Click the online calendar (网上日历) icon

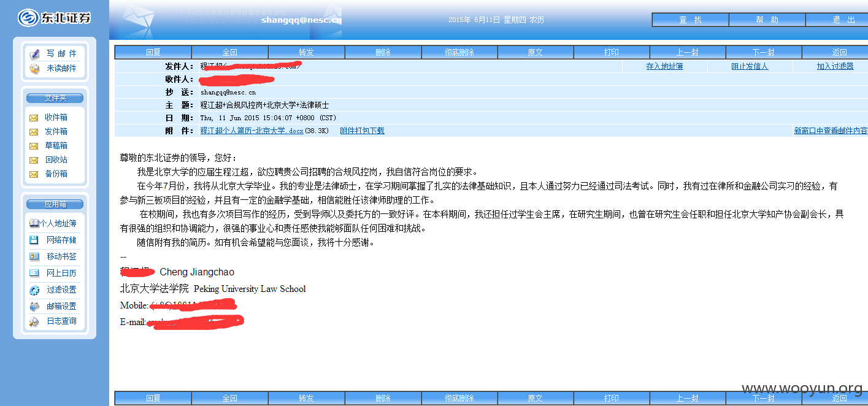[34, 273]
